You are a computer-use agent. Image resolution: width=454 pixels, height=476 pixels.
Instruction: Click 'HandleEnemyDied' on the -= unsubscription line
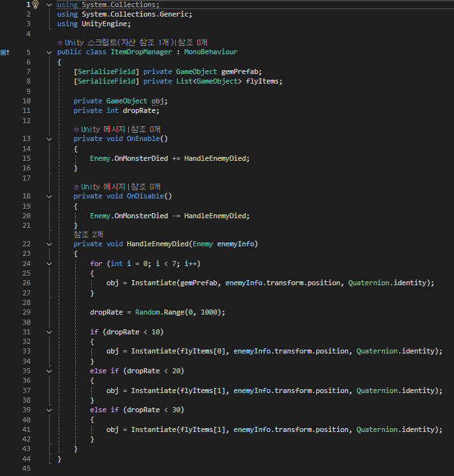pyautogui.click(x=215, y=216)
